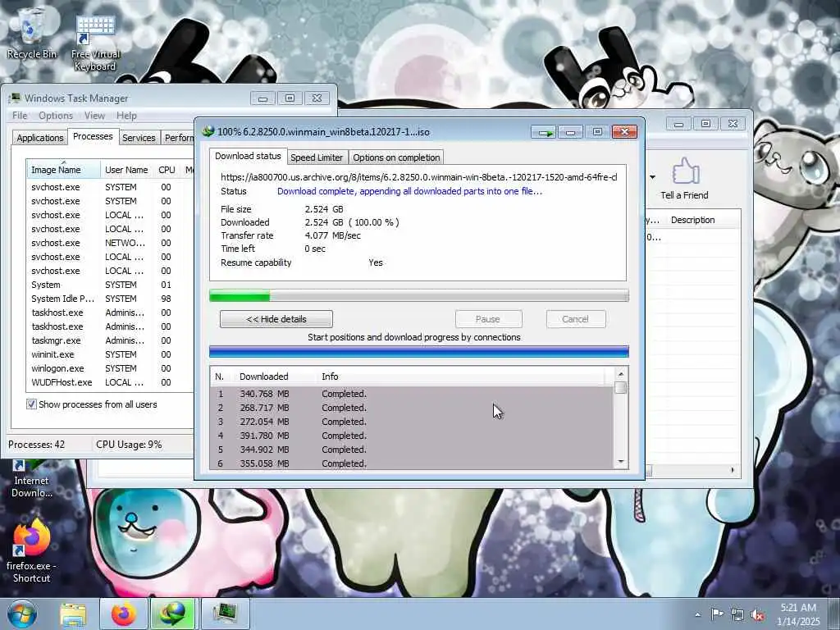Minimize the download progress dialog
The height and width of the screenshot is (630, 840).
(571, 132)
